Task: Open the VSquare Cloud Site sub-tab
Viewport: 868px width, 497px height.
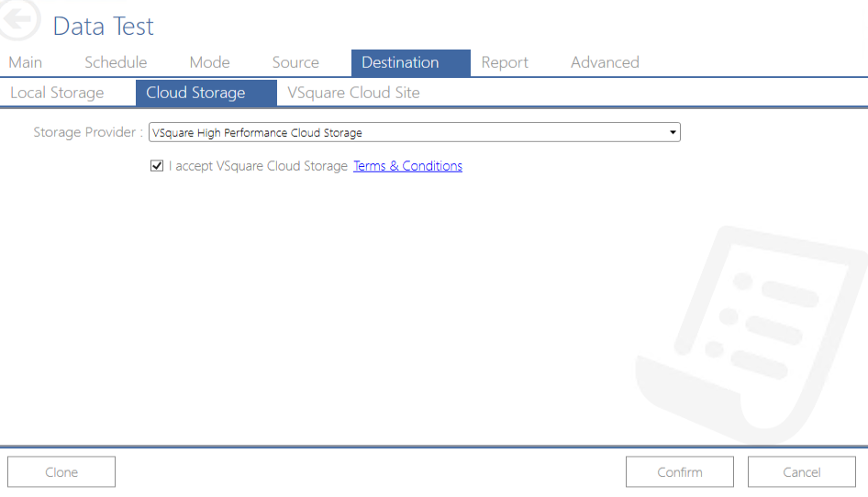Action: (x=354, y=93)
